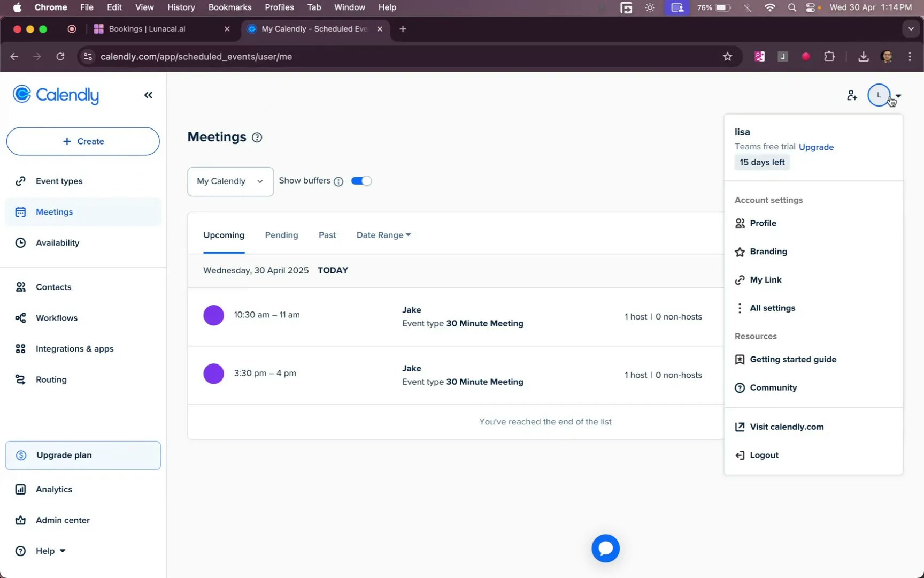Switch to the Upcoming tab
The image size is (924, 578).
224,235
